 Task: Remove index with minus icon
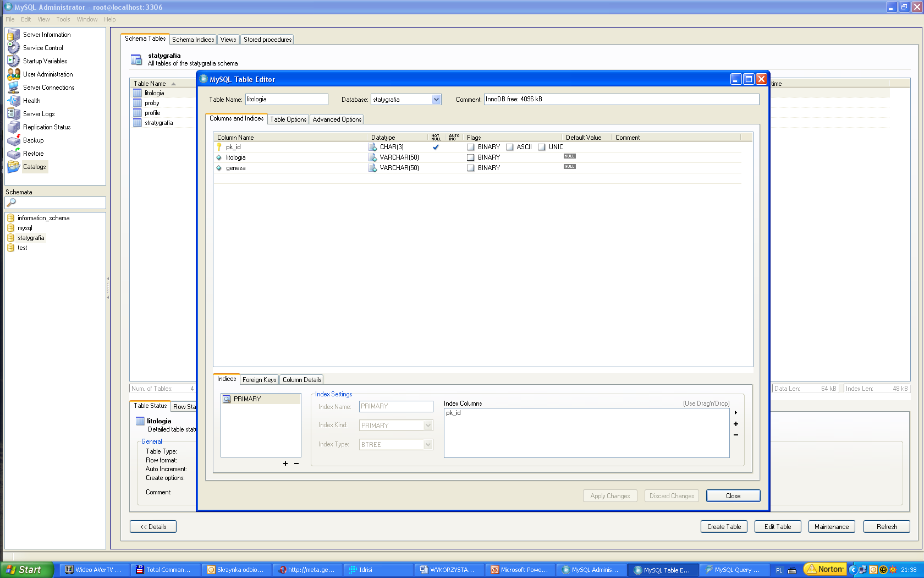[x=296, y=464]
